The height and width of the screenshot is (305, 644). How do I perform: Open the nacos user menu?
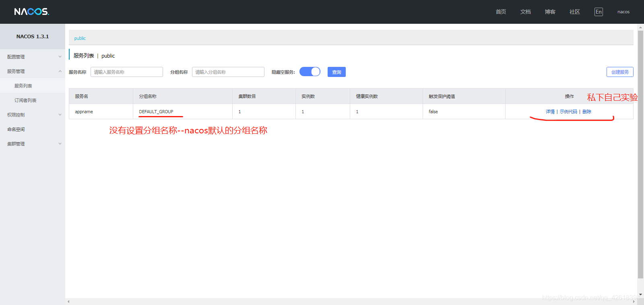[623, 12]
